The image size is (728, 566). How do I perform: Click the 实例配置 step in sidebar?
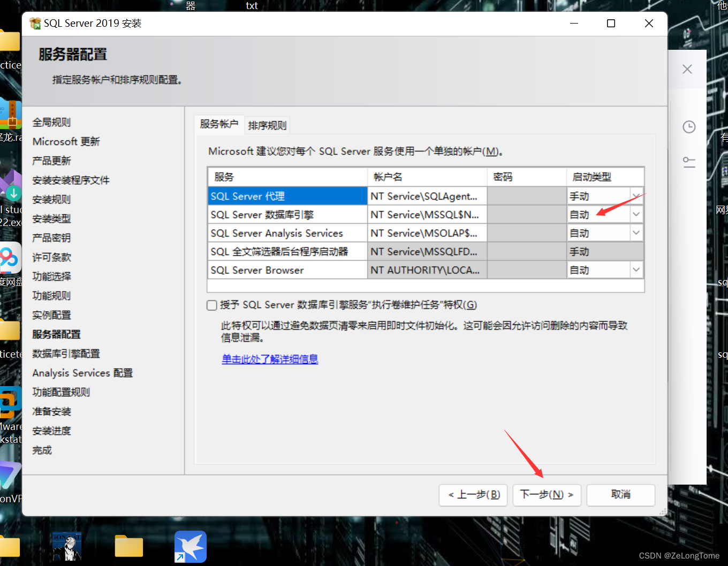(51, 315)
